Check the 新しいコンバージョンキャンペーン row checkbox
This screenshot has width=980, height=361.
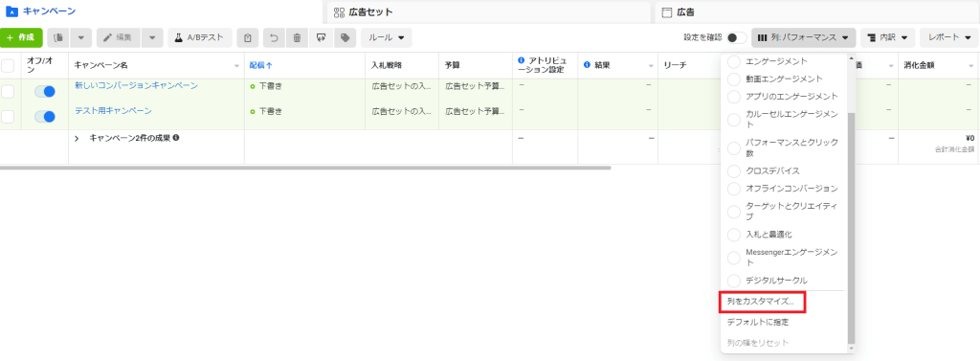pos(8,91)
